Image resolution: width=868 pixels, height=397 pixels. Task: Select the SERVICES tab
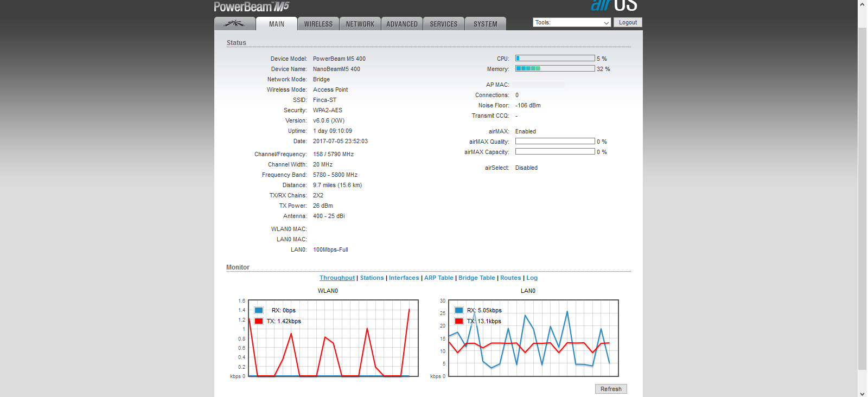point(443,24)
